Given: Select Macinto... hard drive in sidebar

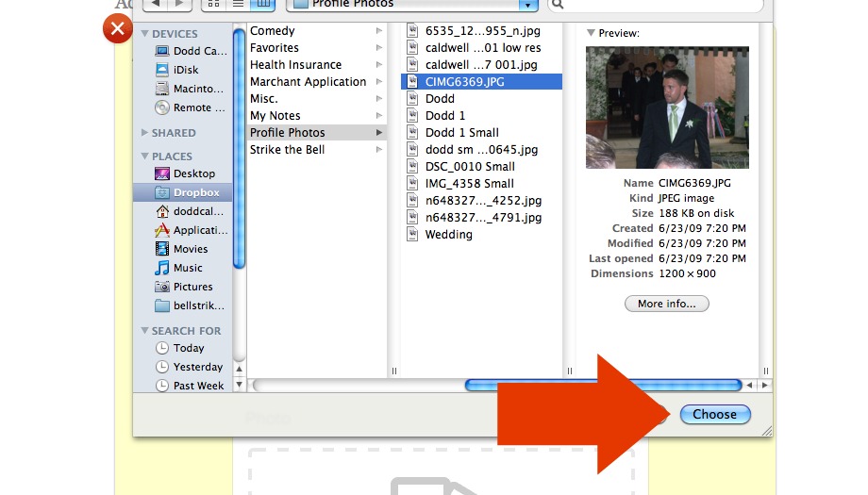Looking at the screenshot, I should pyautogui.click(x=189, y=89).
